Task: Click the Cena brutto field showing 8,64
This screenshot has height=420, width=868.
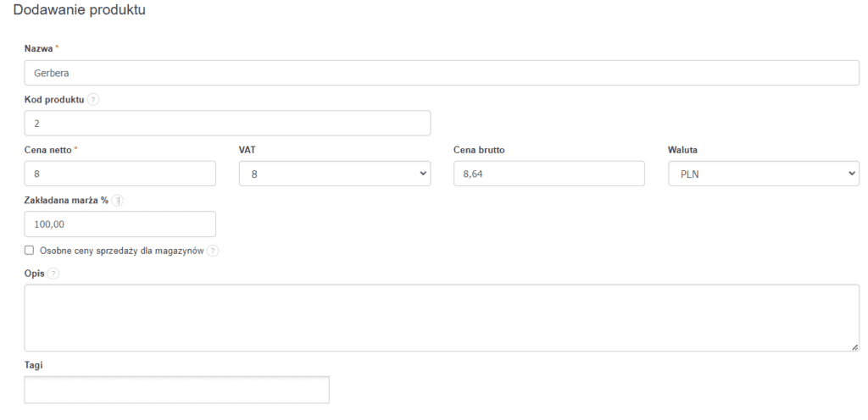Action: coord(549,174)
